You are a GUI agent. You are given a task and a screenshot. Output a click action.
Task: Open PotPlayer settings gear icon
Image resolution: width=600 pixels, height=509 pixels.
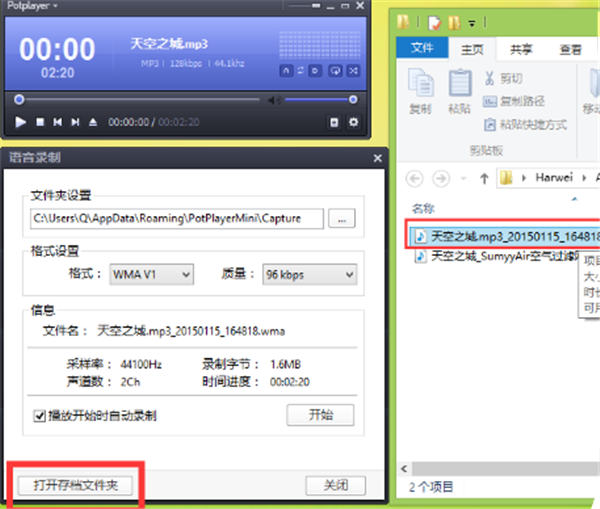coord(352,122)
